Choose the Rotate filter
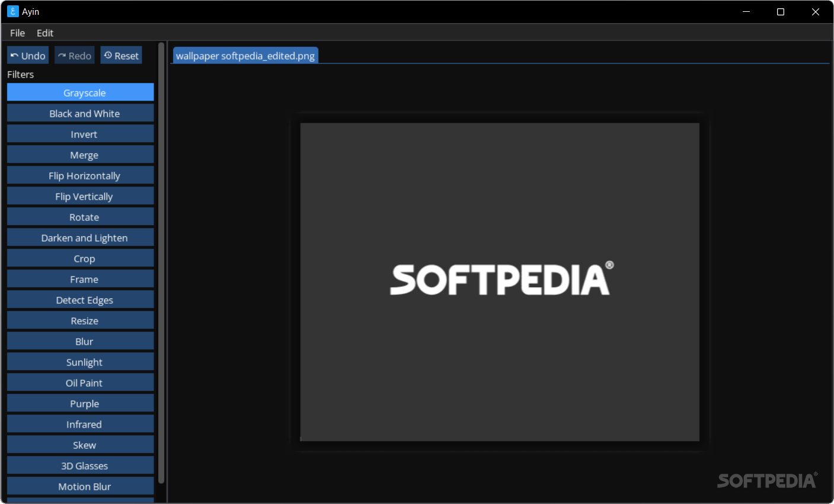 click(81, 217)
